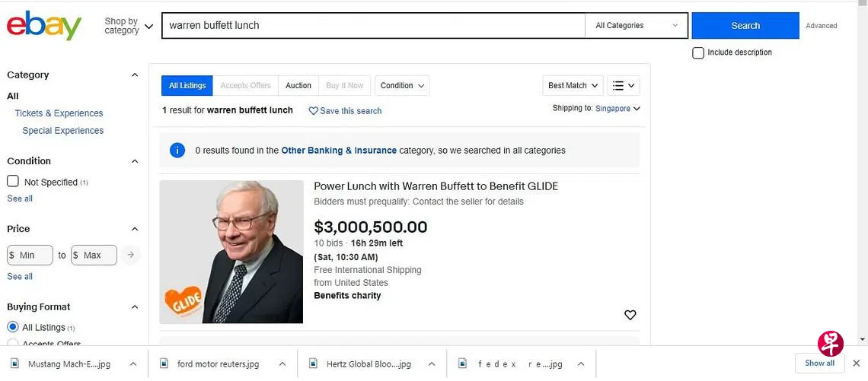This screenshot has height=381, width=868.
Task: Enable the Include description checkbox
Action: pos(698,52)
